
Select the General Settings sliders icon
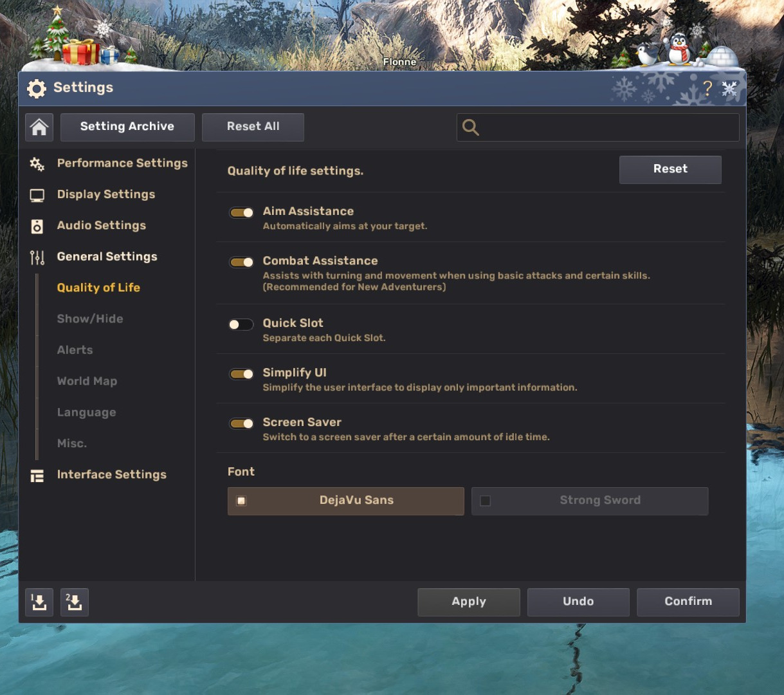(x=37, y=257)
